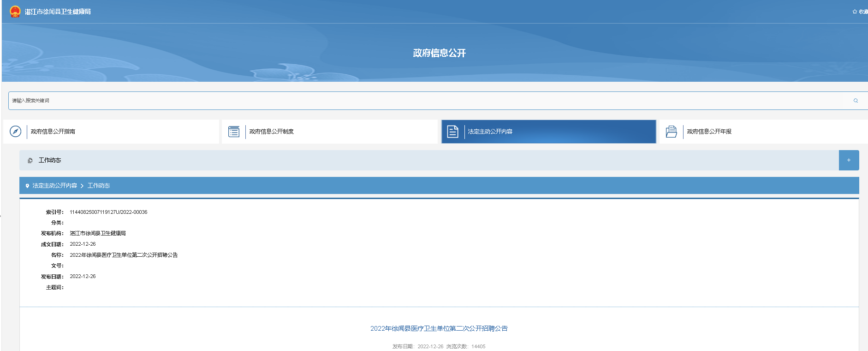868x351 pixels.
Task: Expand the 工作动态 section with plus button
Action: click(x=848, y=160)
